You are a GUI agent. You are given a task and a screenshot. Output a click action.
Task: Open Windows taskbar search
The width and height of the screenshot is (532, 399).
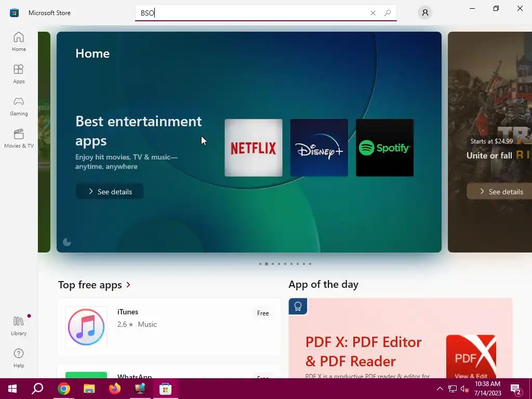click(37, 389)
